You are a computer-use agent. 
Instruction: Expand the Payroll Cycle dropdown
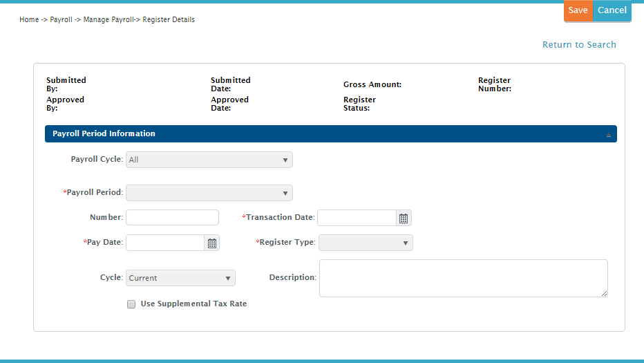[209, 160]
